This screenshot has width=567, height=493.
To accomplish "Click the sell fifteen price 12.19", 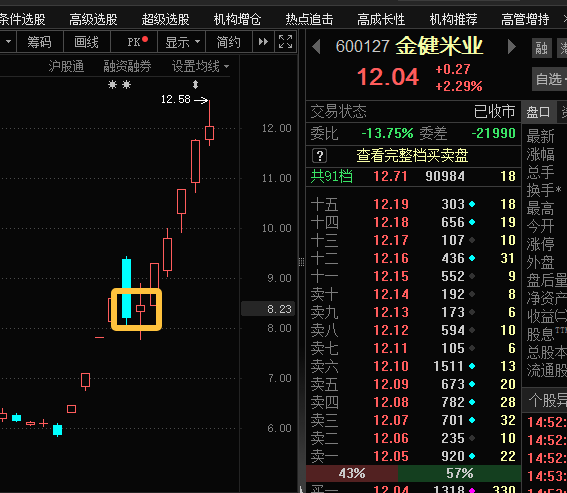I will coord(391,204).
